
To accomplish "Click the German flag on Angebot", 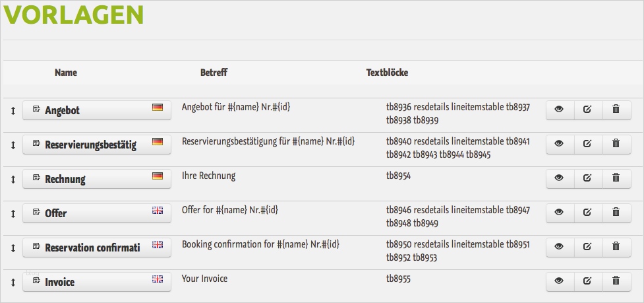I will (x=158, y=107).
